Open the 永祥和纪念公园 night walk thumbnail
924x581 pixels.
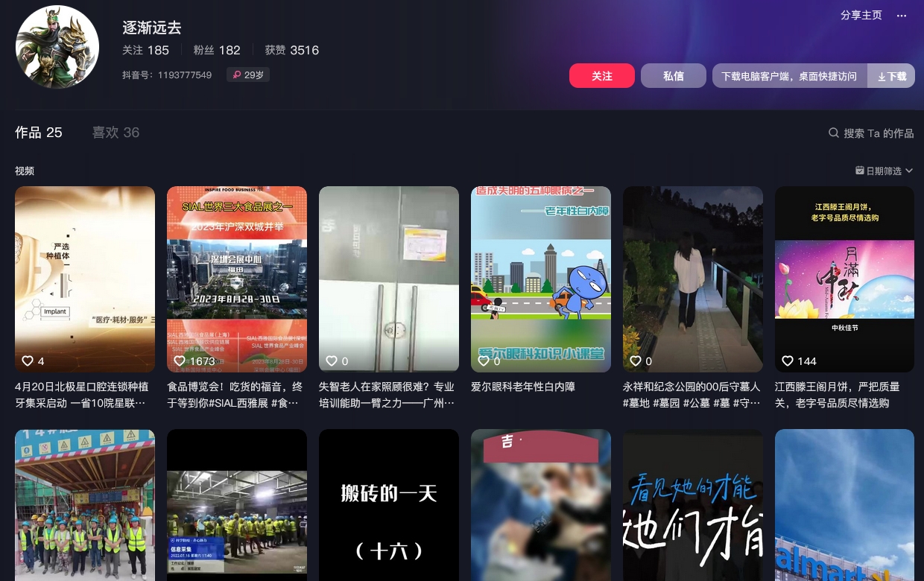[x=693, y=279]
